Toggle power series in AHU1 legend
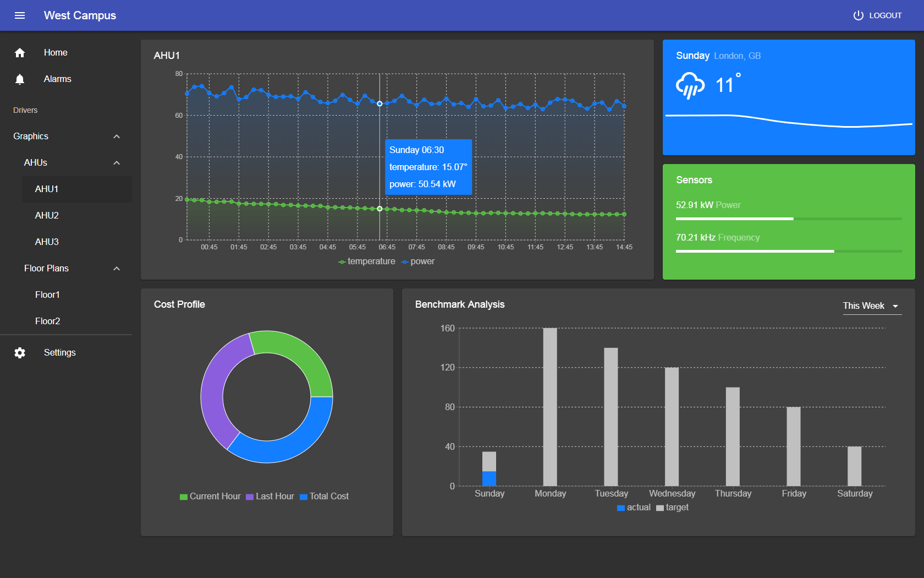Screen dimensions: 924x578 point(418,261)
